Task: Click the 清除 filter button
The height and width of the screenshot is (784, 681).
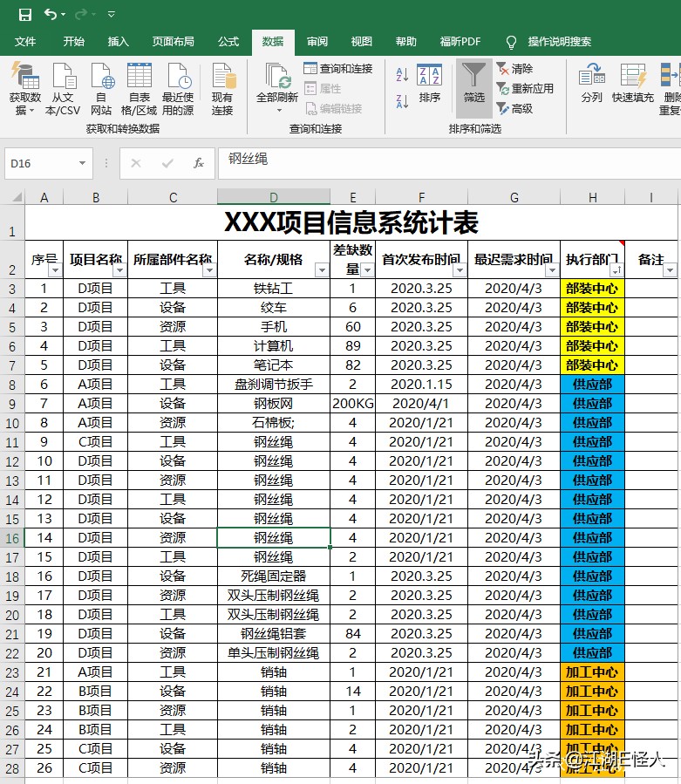Action: coord(514,69)
